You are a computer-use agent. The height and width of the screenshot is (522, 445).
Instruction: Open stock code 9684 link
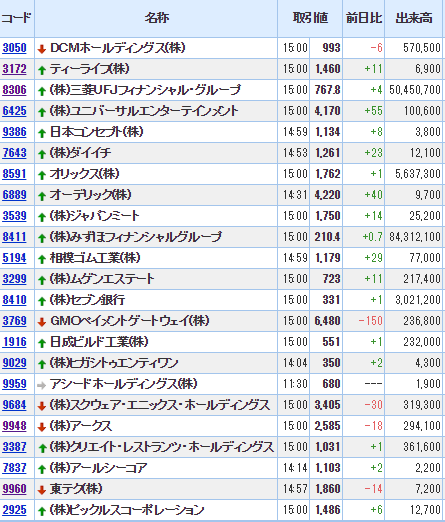[x=14, y=405]
